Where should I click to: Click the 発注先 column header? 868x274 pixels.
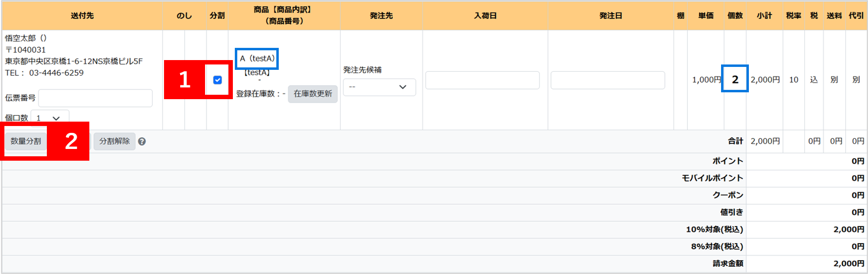tap(381, 16)
